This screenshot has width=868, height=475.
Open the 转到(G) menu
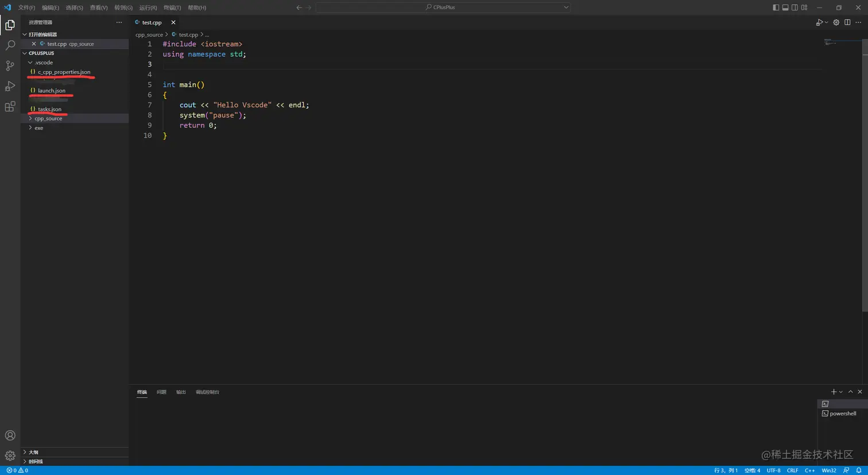tap(123, 7)
